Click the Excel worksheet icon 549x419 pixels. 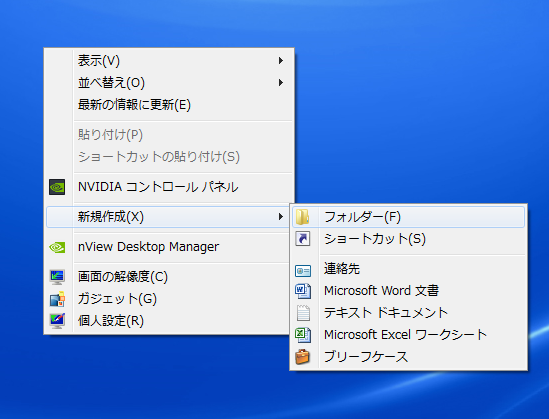pos(303,335)
